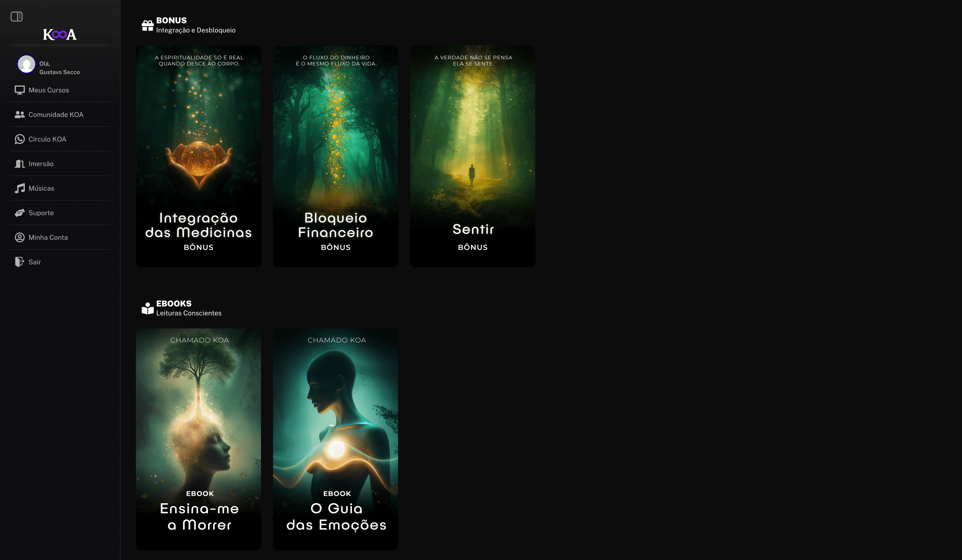Open the Bloqueio Financeiro bonus card
Screen dimensions: 962x560
(x=335, y=156)
